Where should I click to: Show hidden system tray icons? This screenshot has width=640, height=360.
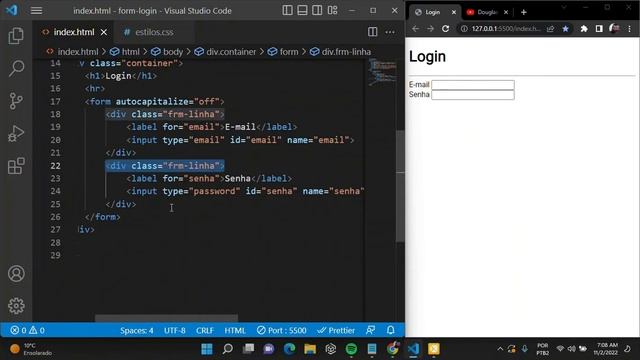500,349
